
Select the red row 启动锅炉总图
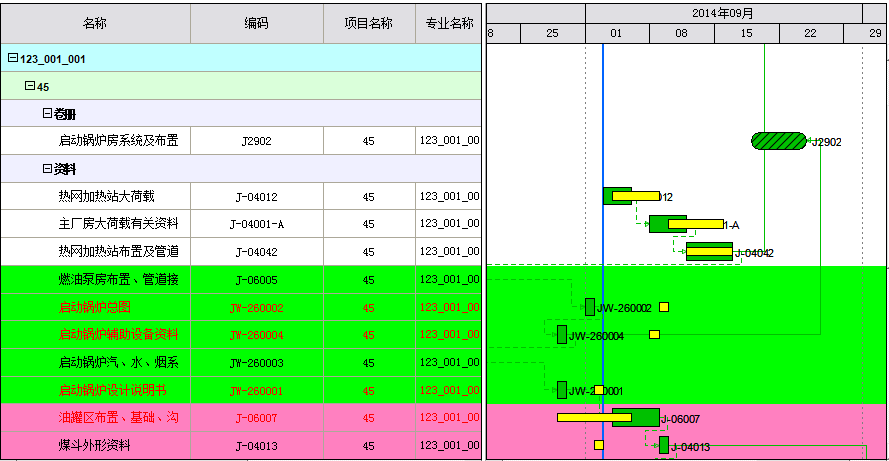pyautogui.click(x=101, y=307)
